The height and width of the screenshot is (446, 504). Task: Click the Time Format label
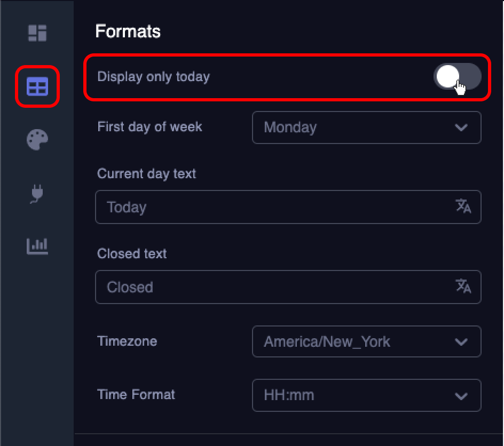[136, 395]
